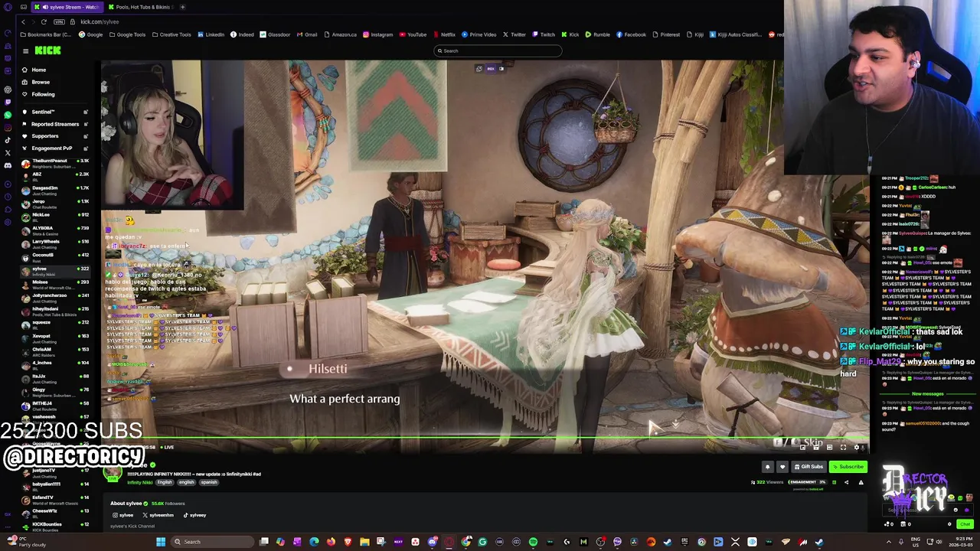Open the Twitch bookmark
Viewport: 980px width, 551px height.
click(544, 34)
